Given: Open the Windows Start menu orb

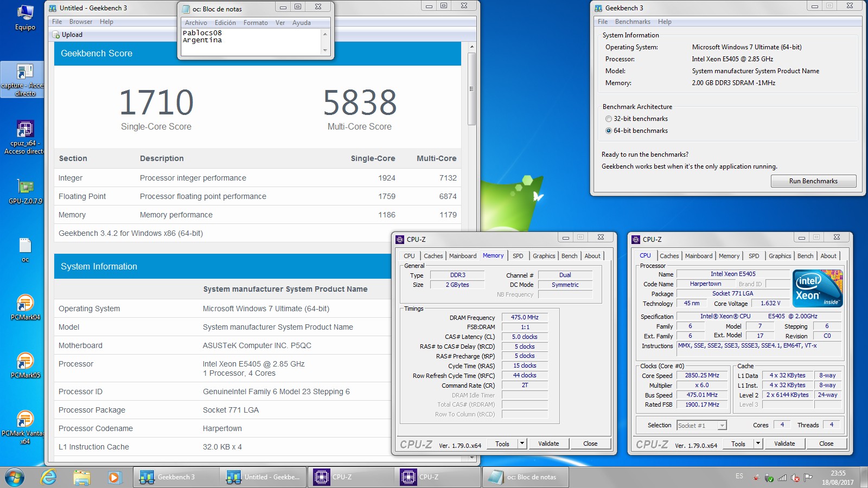Looking at the screenshot, I should (x=15, y=477).
